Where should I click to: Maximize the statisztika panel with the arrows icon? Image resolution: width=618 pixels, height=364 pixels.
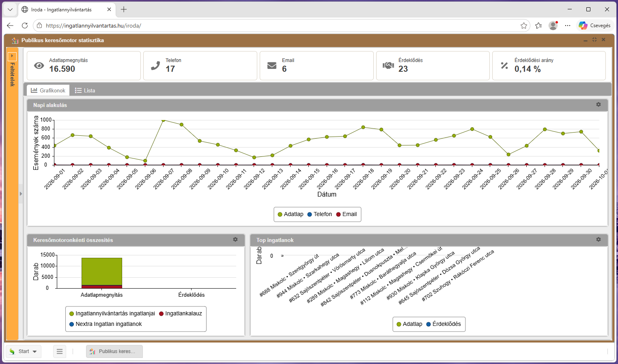pos(594,40)
